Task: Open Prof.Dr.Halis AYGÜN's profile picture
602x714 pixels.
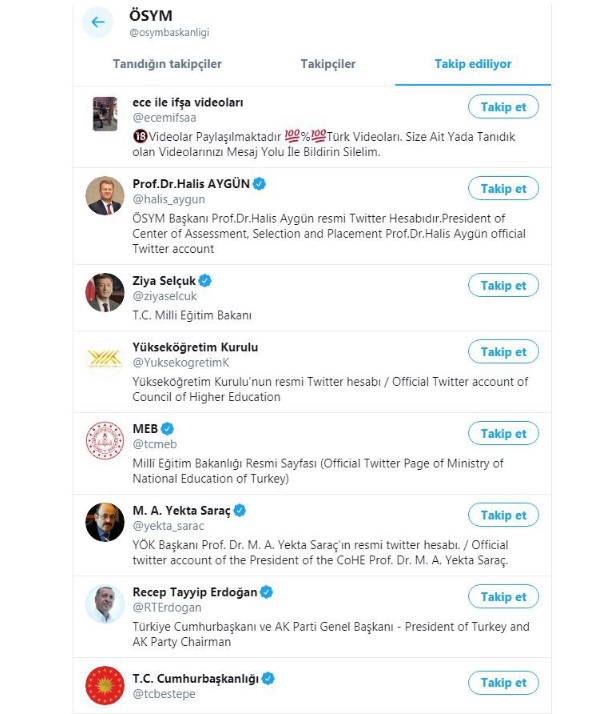Action: 105,195
